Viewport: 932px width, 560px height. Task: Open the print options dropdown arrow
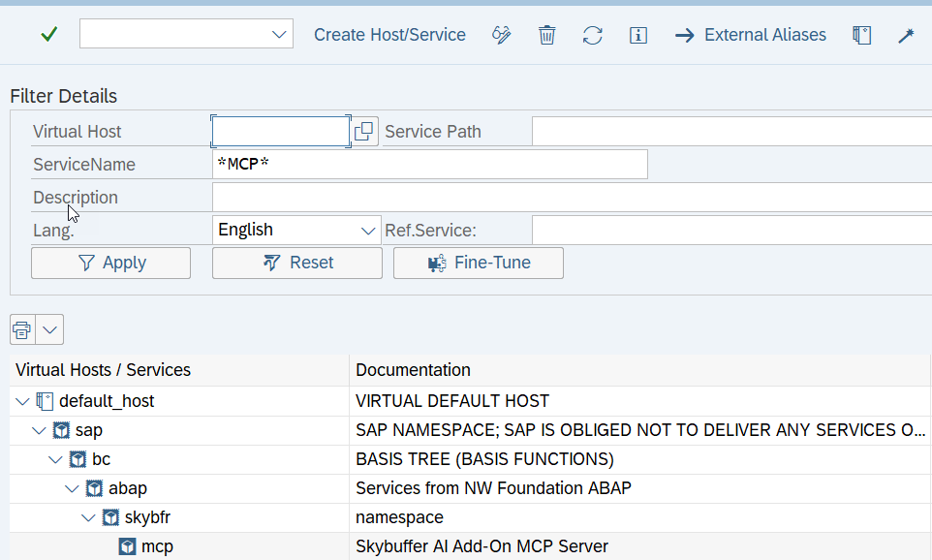(x=50, y=329)
